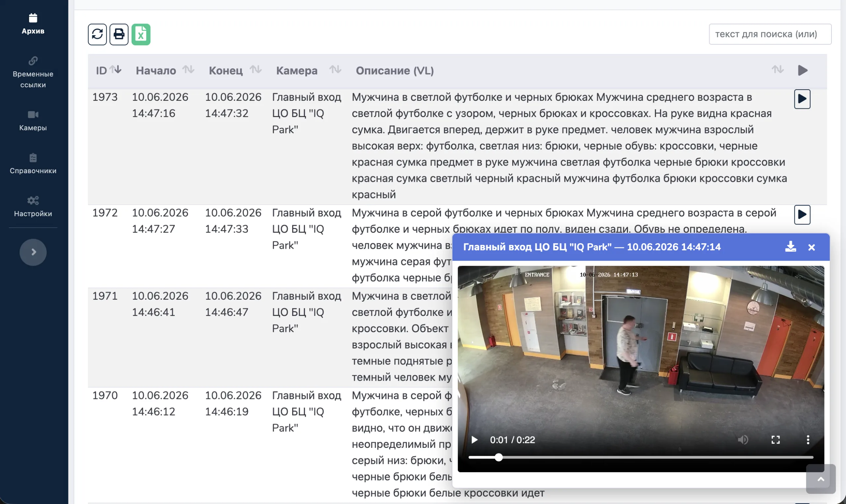Image resolution: width=846 pixels, height=504 pixels.
Task: Click camera name in row 1973
Action: tap(307, 113)
